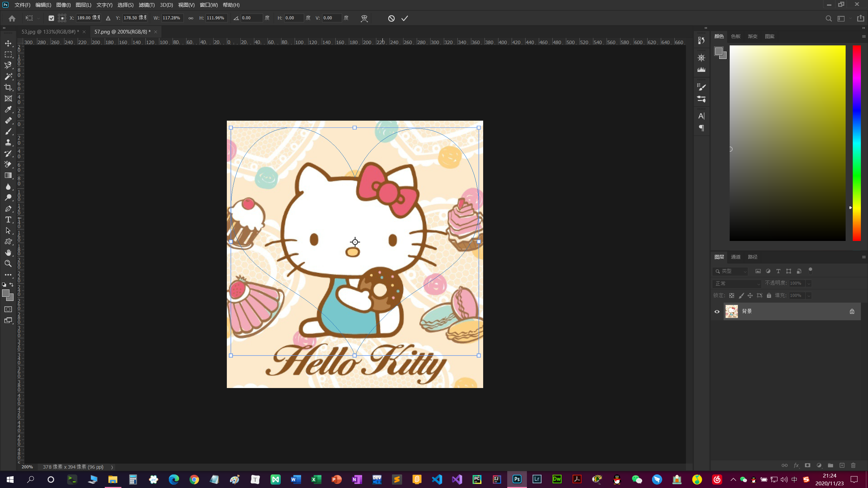This screenshot has height=488, width=868.
Task: Select the Brush tool
Action: pos(8,131)
